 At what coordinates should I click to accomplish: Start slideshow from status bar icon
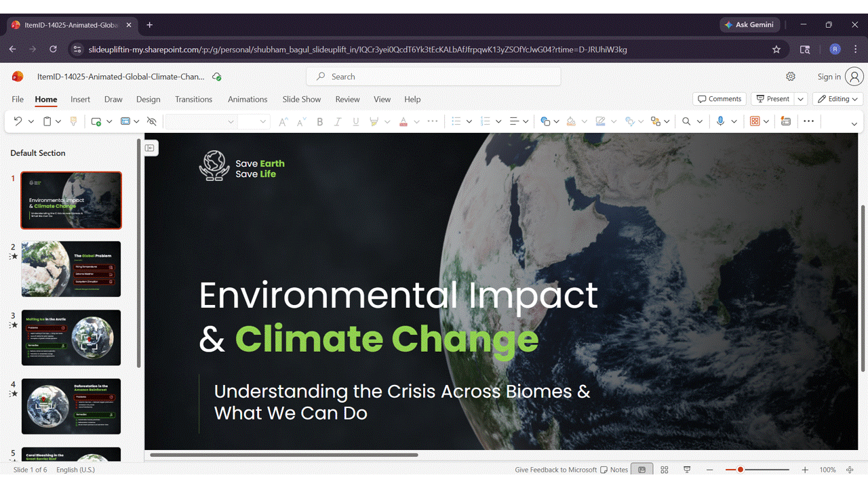coord(687,470)
